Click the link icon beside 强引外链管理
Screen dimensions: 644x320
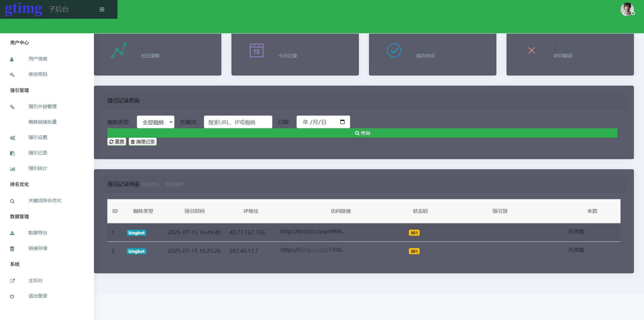[12, 107]
